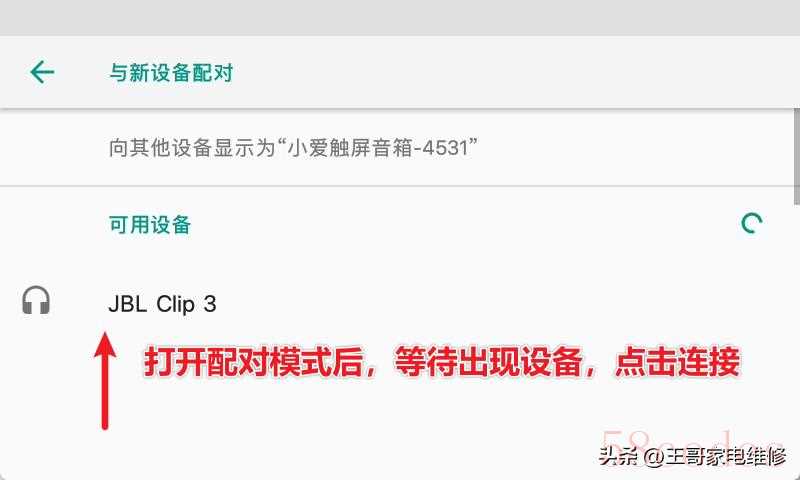The height and width of the screenshot is (480, 800).
Task: Go back using the green arrow
Action: coord(42,71)
